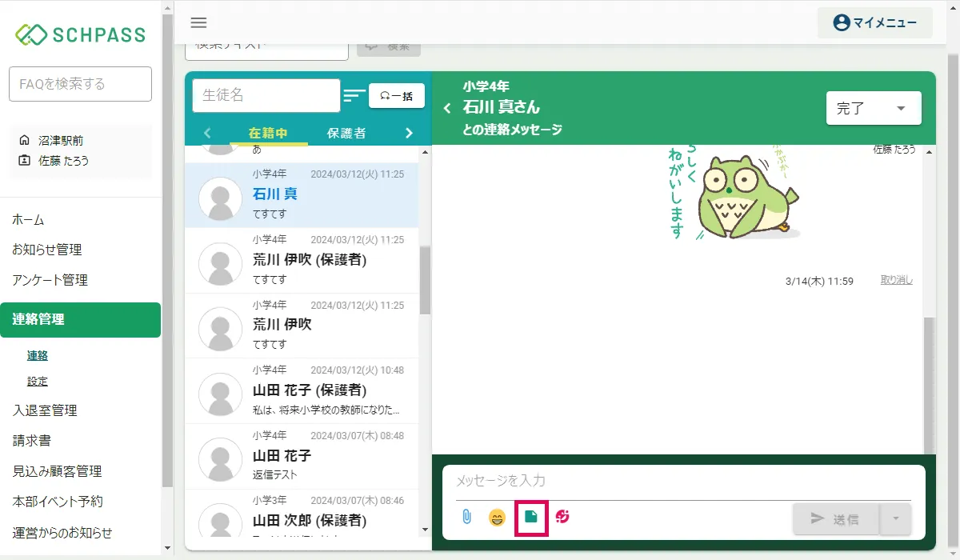960x560 pixels.
Task: Click the sort filter icon beside 生徒名
Action: click(354, 95)
